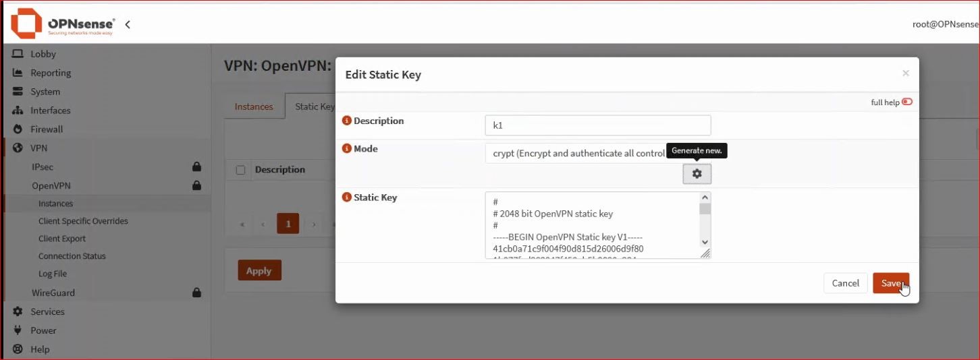The height and width of the screenshot is (360, 980).
Task: Save the static key
Action: pyautogui.click(x=890, y=283)
